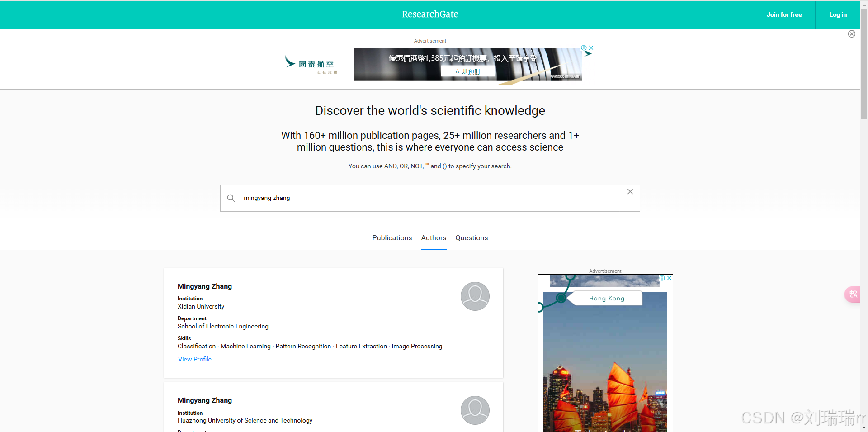Image resolution: width=868 pixels, height=432 pixels.
Task: Close the top advertisement with circled X icon
Action: pyautogui.click(x=851, y=34)
